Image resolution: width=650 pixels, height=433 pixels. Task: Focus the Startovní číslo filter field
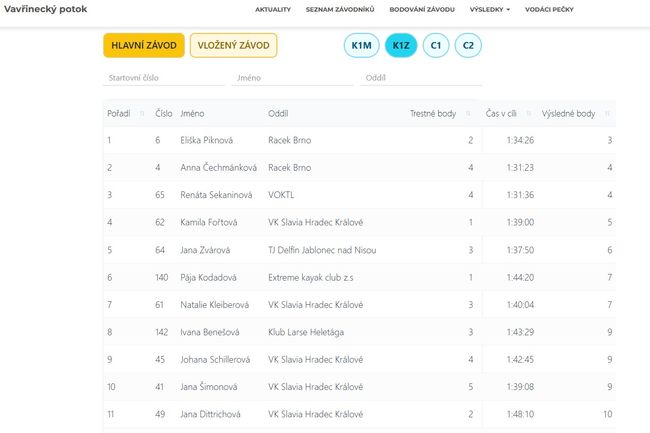pos(162,77)
